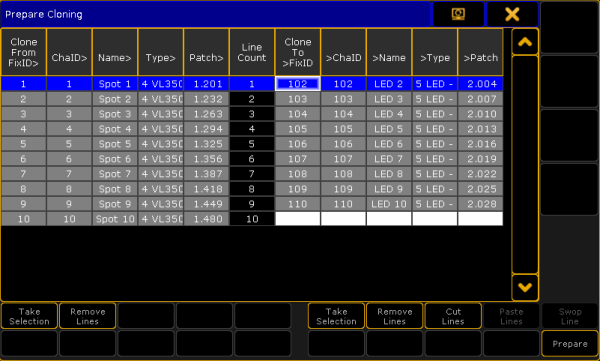Click left Remove Lines button
This screenshot has height=361, width=600.
88,316
